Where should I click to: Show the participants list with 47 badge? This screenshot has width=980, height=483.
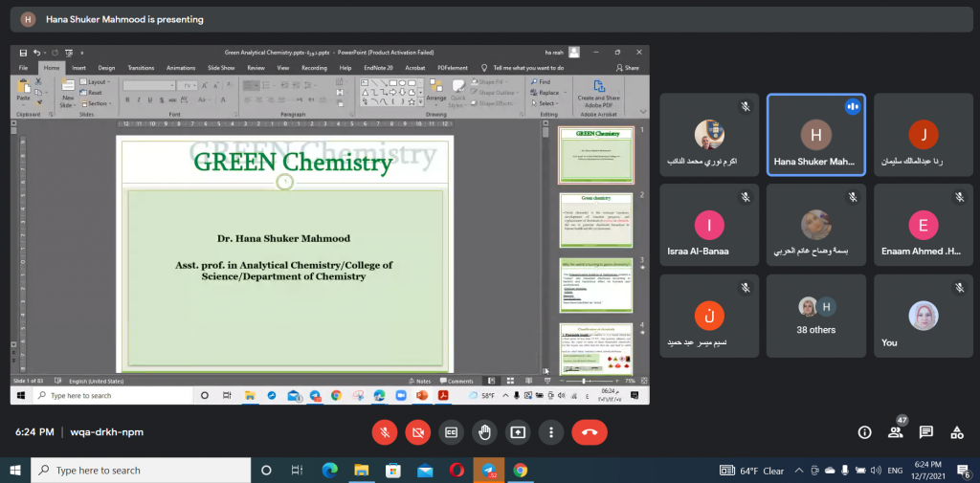(896, 432)
